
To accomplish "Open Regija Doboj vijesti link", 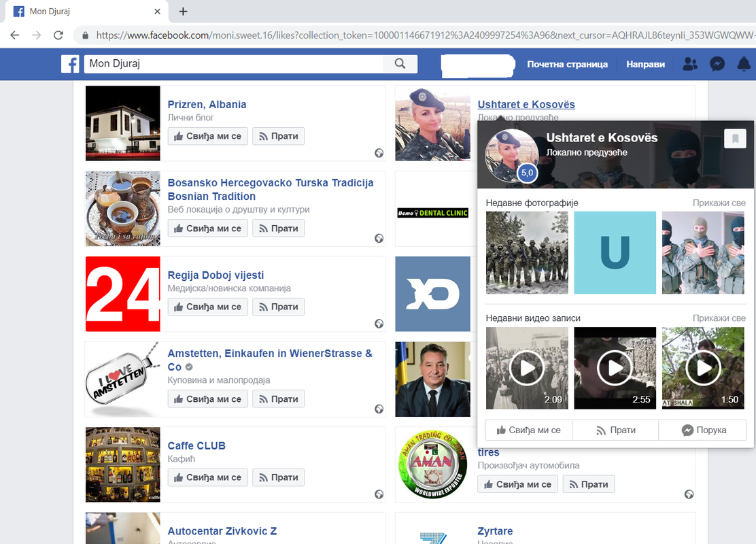I will pyautogui.click(x=216, y=275).
